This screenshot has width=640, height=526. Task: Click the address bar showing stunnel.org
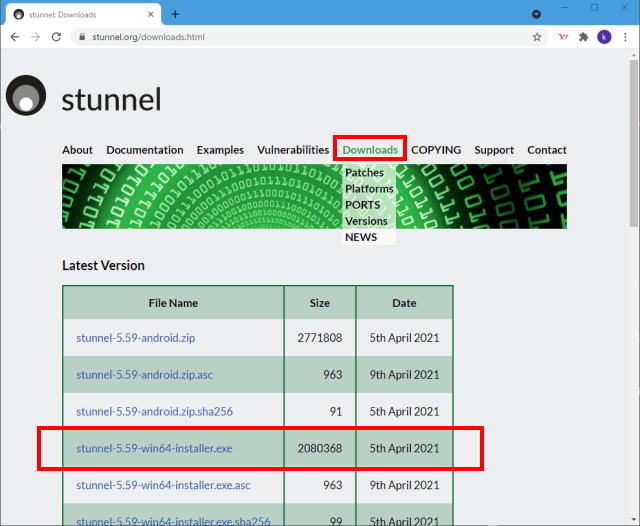point(300,37)
